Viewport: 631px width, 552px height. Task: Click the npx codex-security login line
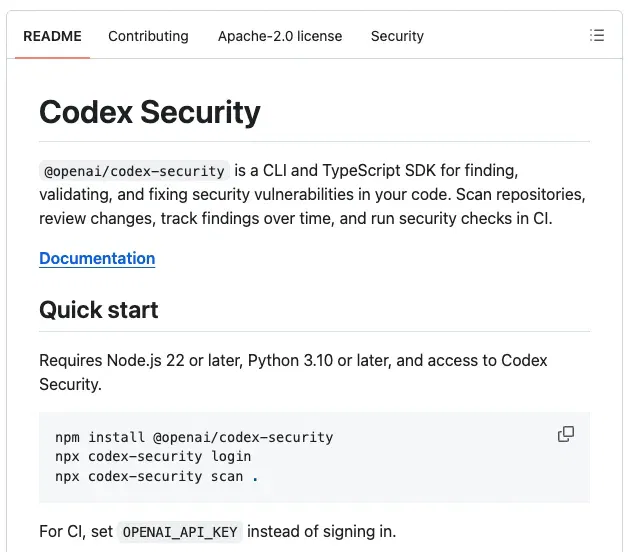point(153,457)
